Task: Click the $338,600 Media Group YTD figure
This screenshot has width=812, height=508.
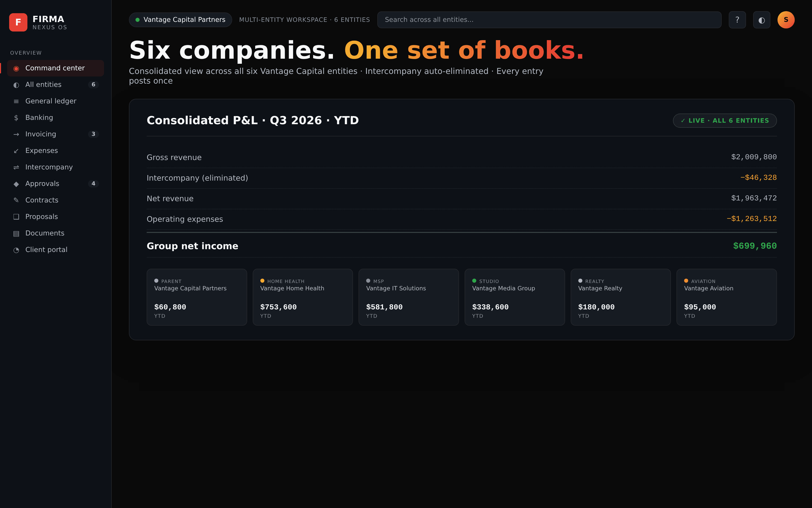Action: click(x=490, y=307)
